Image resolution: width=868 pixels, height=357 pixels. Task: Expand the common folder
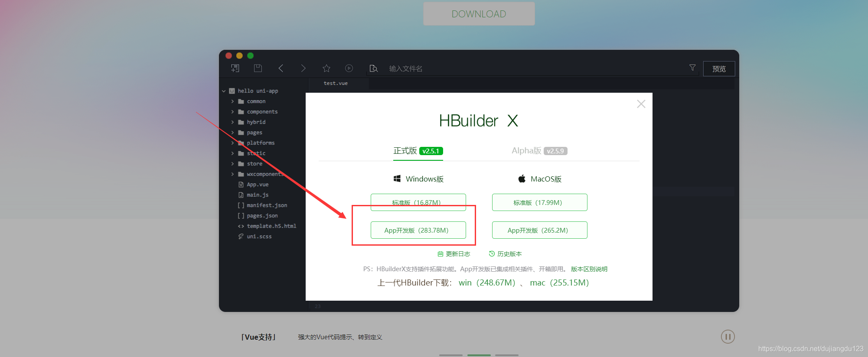[x=232, y=101]
